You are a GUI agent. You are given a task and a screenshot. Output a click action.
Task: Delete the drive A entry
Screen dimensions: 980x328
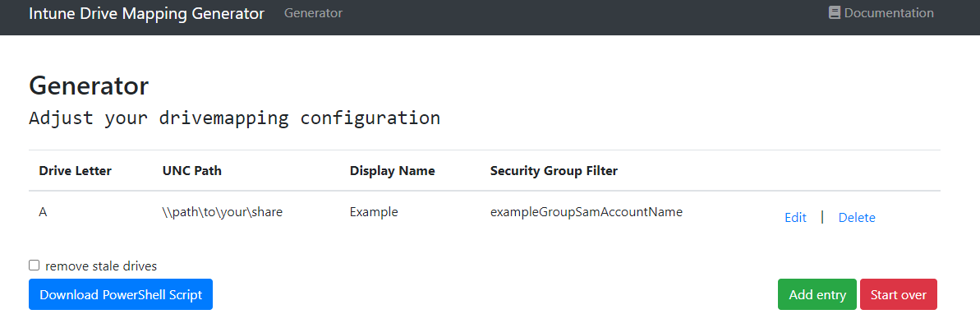[857, 217]
